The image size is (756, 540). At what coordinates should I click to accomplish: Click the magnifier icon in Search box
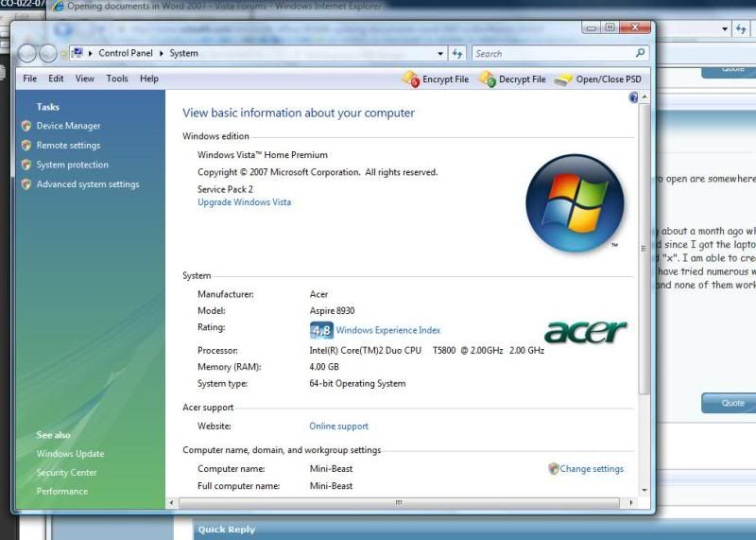(640, 53)
